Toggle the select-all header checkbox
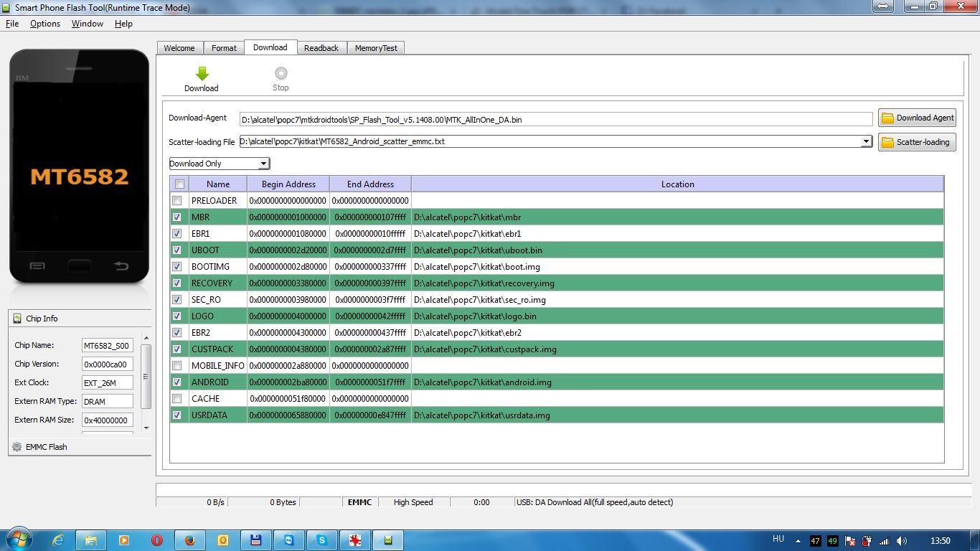The image size is (980, 551). (179, 184)
